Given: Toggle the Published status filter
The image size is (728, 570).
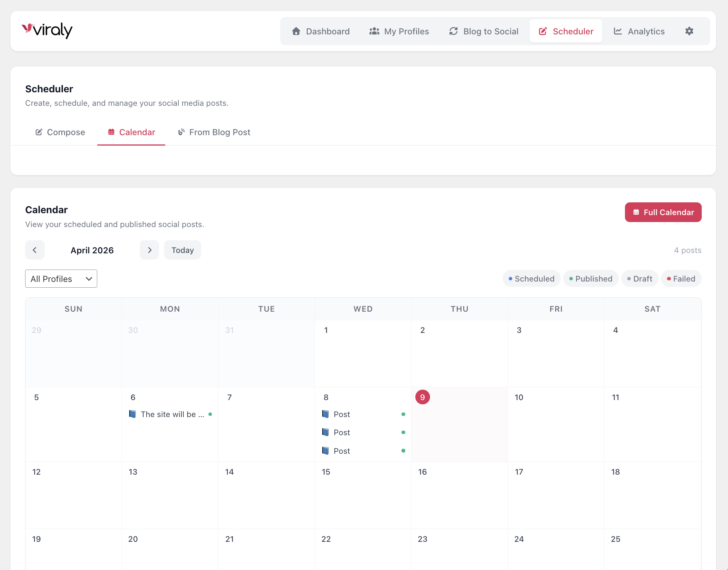Looking at the screenshot, I should pyautogui.click(x=591, y=278).
